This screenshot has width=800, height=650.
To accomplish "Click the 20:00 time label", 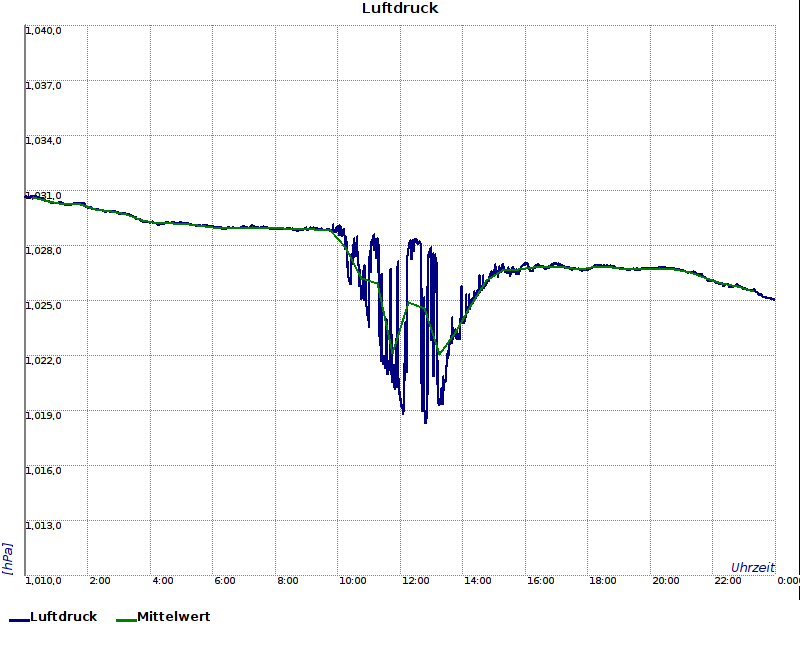I will 665,581.
